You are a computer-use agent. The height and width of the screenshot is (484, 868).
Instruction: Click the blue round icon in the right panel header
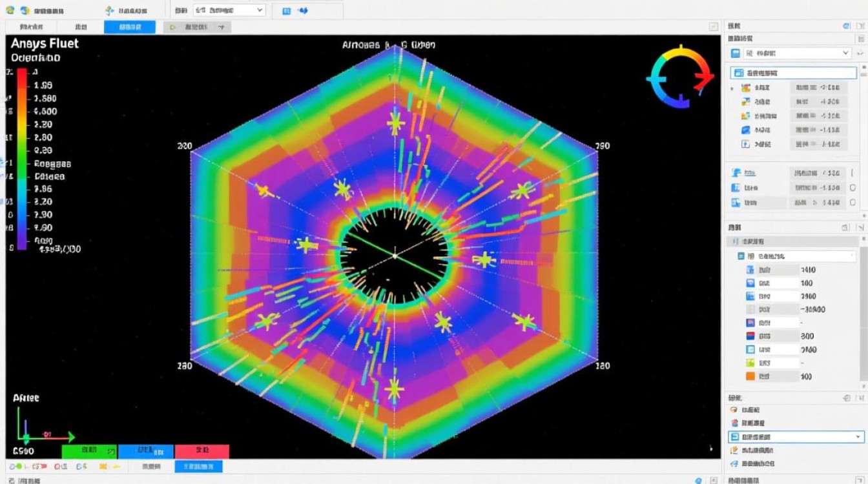pyautogui.click(x=846, y=26)
